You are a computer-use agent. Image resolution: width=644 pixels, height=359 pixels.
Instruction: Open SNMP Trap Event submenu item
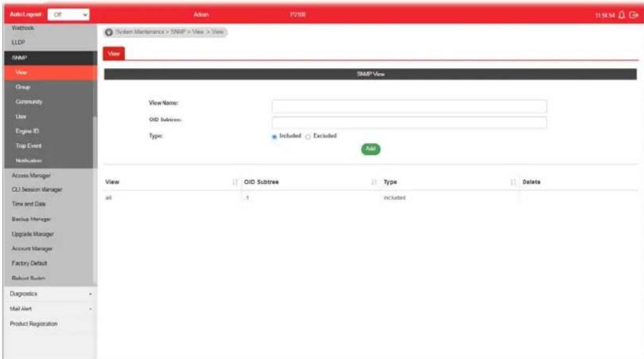(x=51, y=146)
